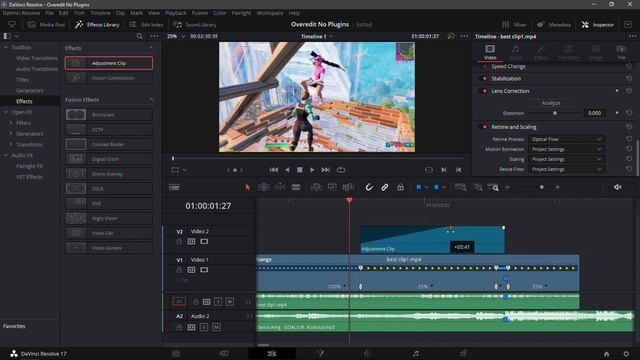
Task: Toggle the Loop playback icon
Action: coord(341,170)
